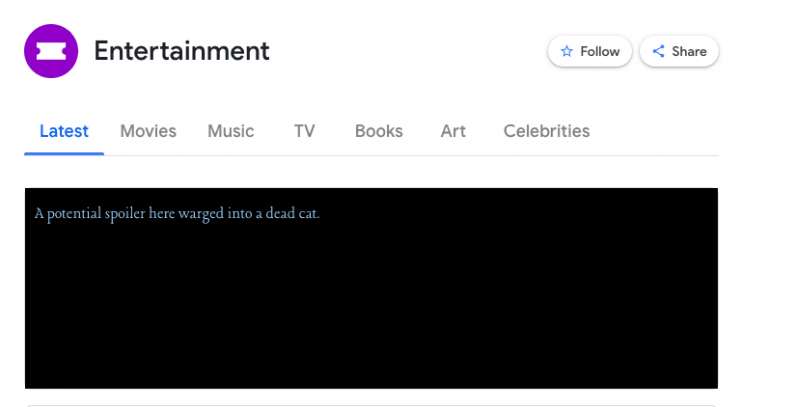The width and height of the screenshot is (796, 407).
Task: Follow the Entertainment topic
Action: pyautogui.click(x=590, y=51)
